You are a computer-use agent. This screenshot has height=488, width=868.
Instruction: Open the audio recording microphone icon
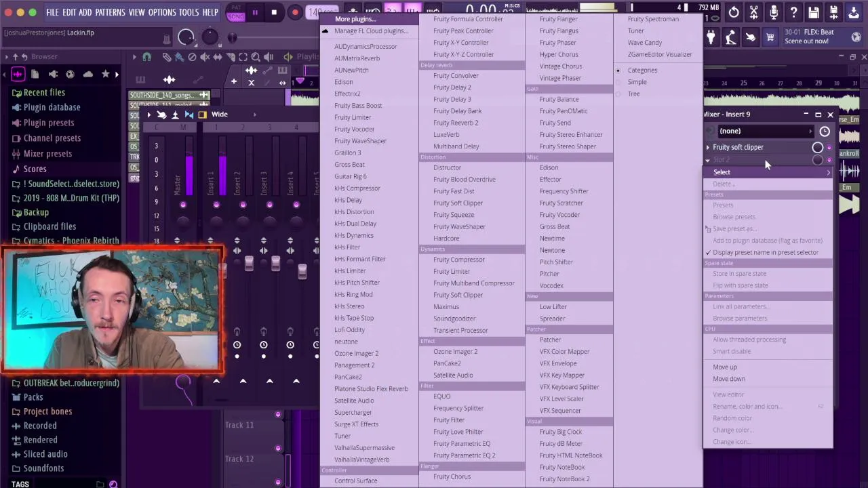[x=774, y=12]
